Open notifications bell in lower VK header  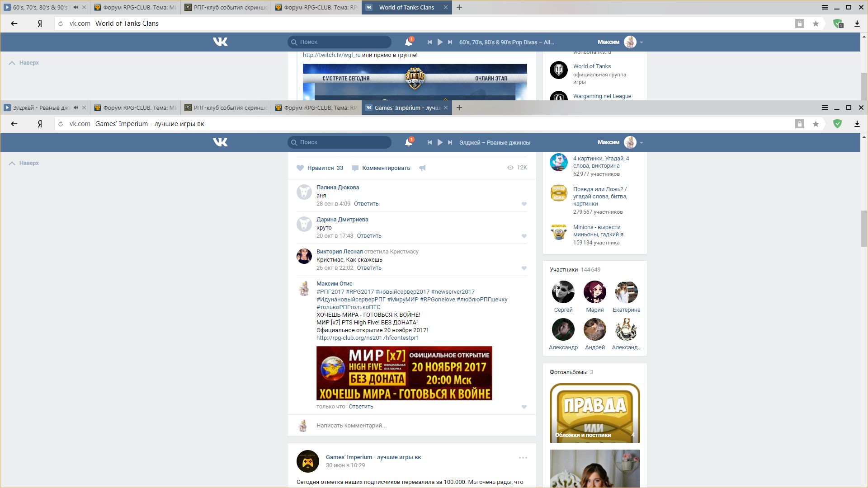tap(408, 142)
